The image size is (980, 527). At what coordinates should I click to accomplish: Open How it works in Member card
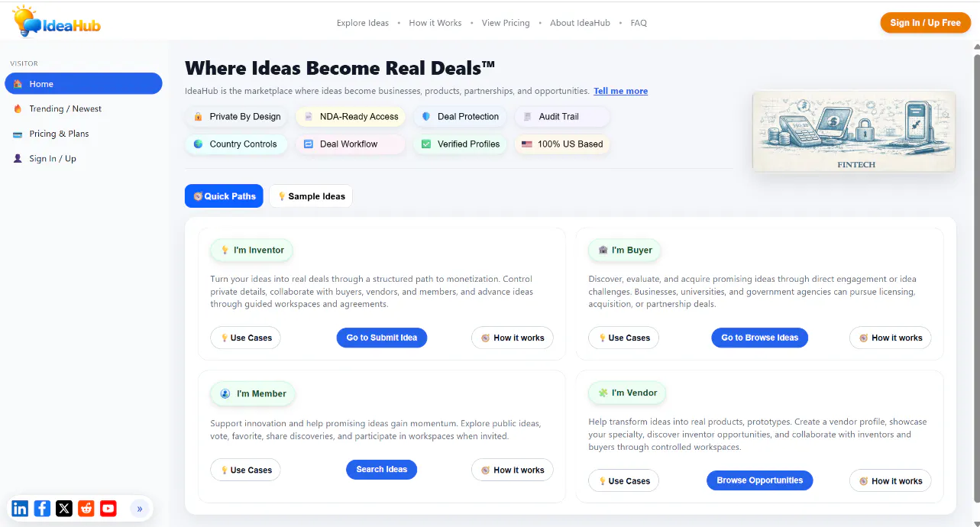513,470
